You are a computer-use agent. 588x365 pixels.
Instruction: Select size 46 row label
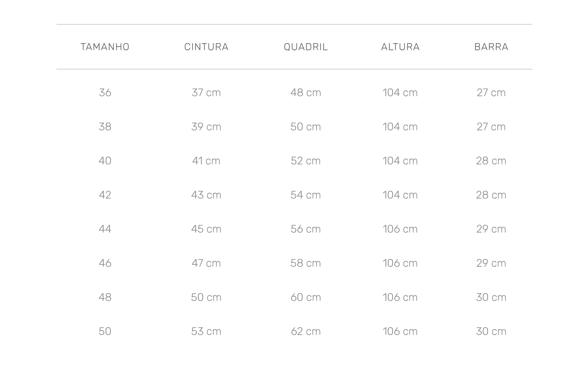pos(105,263)
